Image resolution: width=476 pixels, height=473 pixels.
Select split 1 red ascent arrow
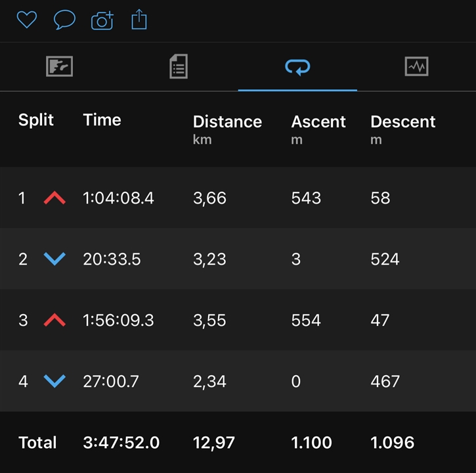[54, 198]
